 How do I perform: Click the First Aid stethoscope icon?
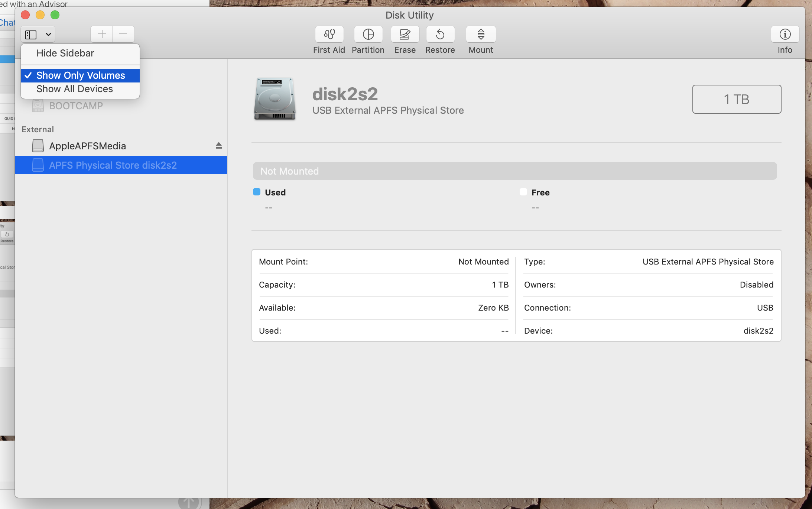[x=329, y=35]
